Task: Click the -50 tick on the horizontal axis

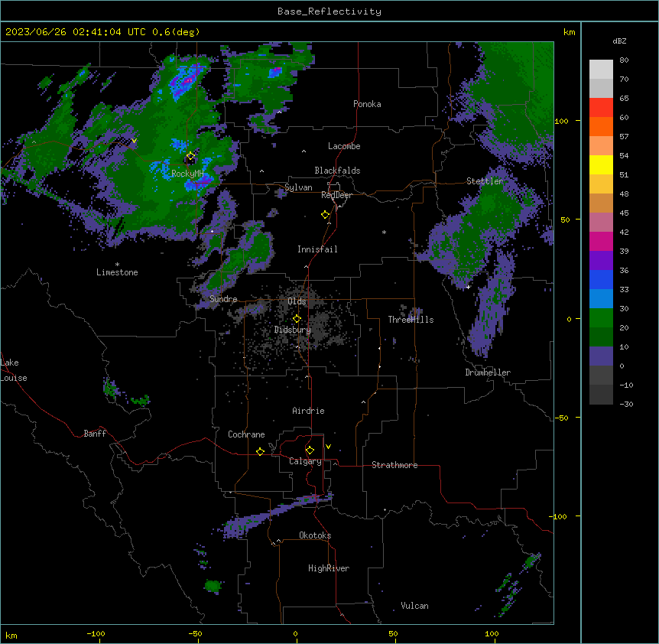Action: 195,633
